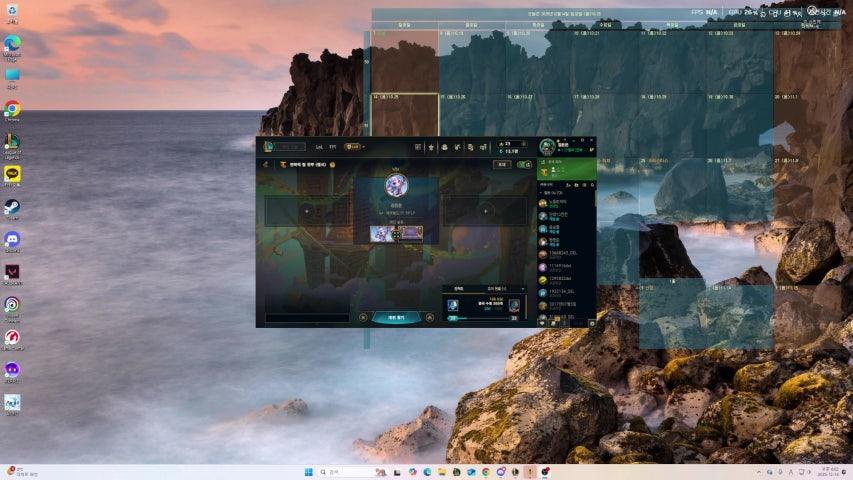Select the first tab in the missions panel
The image size is (853, 480).
pyautogui.click(x=459, y=289)
